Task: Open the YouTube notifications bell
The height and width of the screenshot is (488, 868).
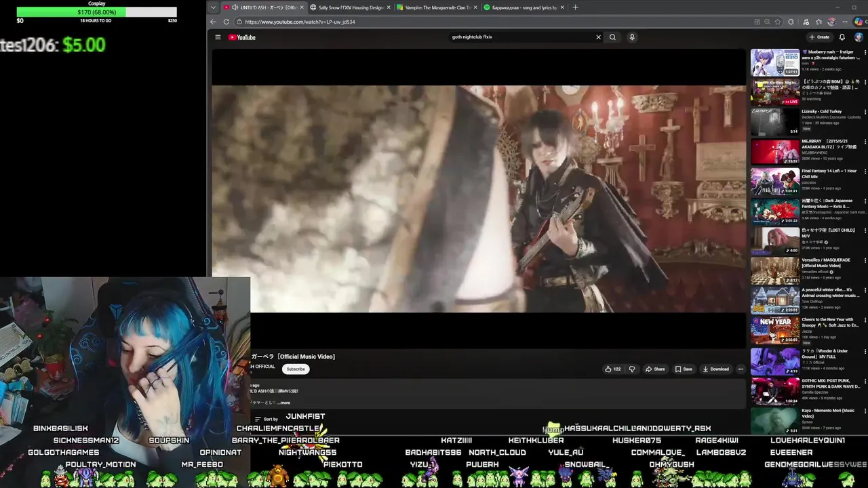Action: click(842, 37)
